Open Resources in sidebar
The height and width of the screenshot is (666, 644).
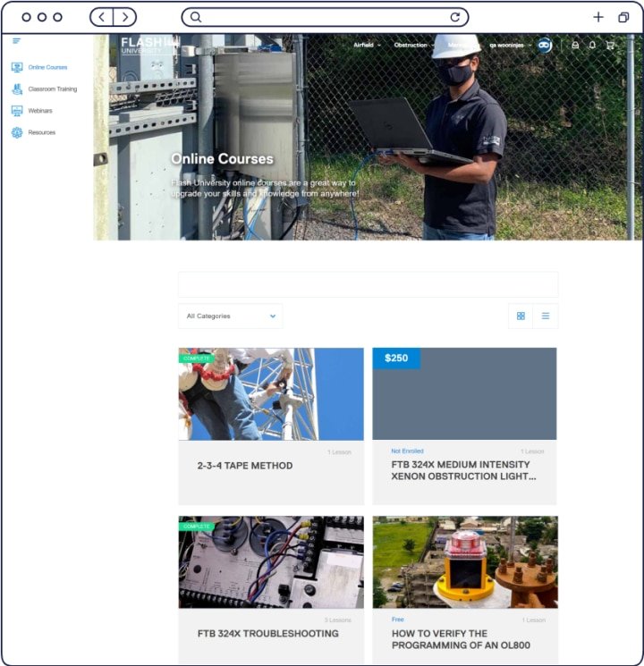tap(42, 132)
